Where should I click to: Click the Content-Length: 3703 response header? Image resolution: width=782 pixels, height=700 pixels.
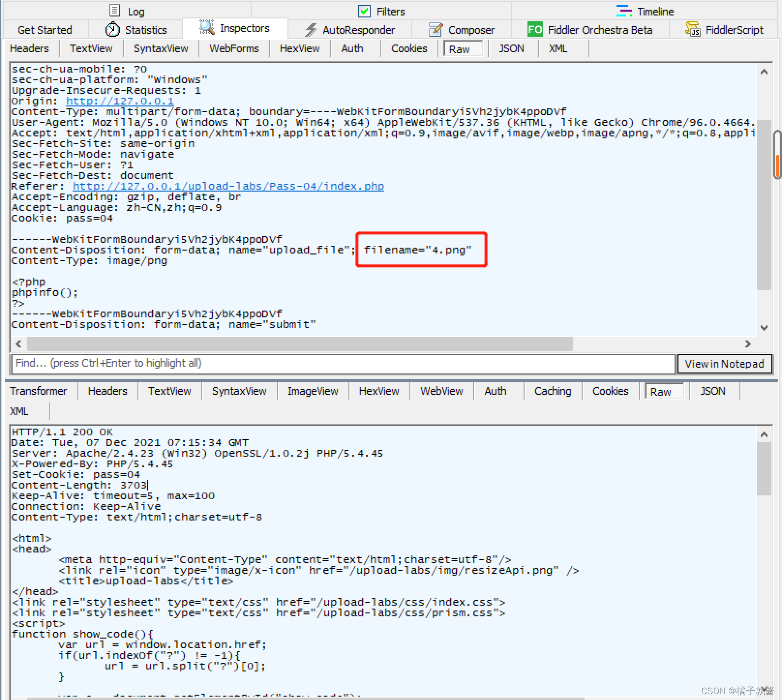79,485
